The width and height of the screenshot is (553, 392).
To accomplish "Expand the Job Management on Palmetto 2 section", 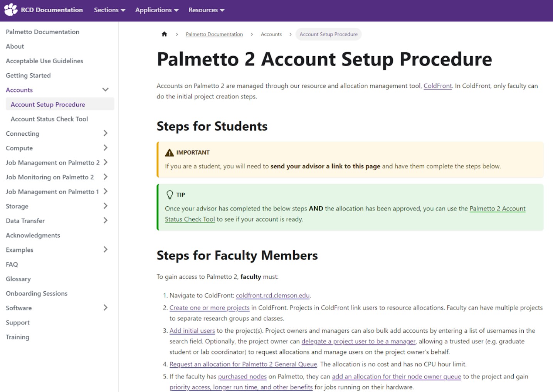I will pos(106,162).
